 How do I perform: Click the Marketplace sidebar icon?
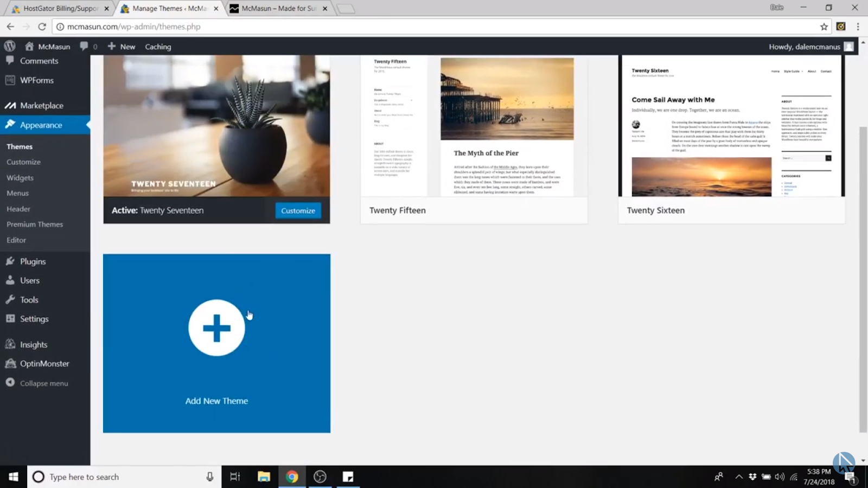[10, 105]
